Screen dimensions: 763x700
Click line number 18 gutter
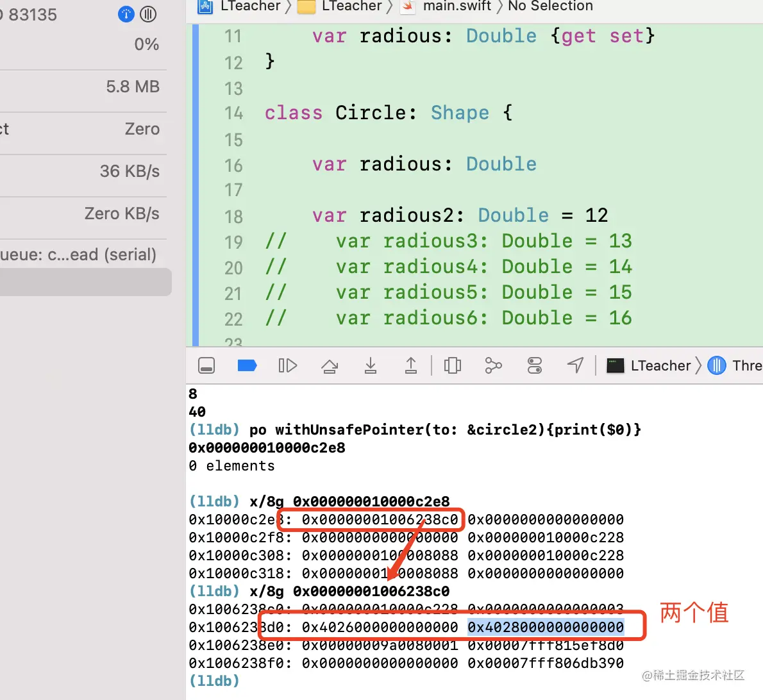[233, 217]
